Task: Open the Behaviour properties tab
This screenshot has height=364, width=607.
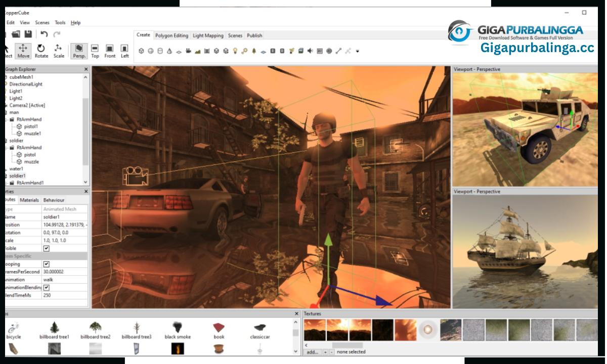Action: [x=54, y=200]
